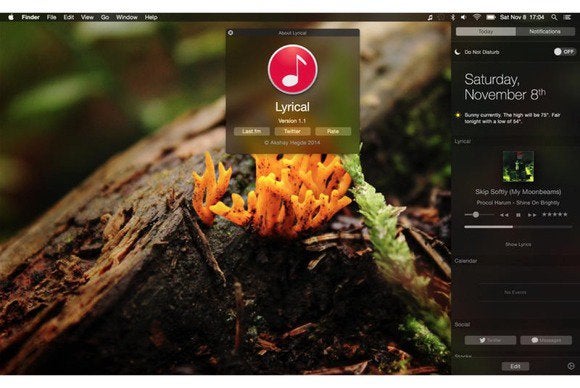Click the Wi-Fi status icon
Viewport: 580px width, 388px height.
(x=477, y=17)
